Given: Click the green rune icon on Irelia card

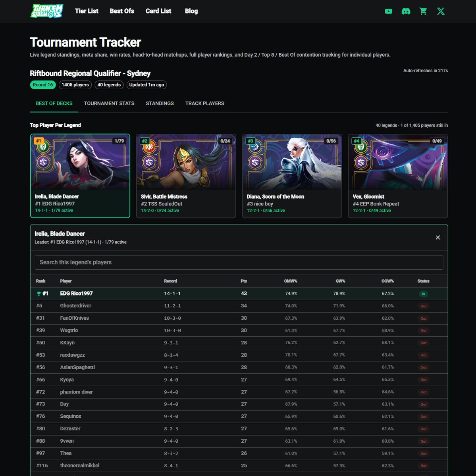Looking at the screenshot, I should pyautogui.click(x=43, y=147).
